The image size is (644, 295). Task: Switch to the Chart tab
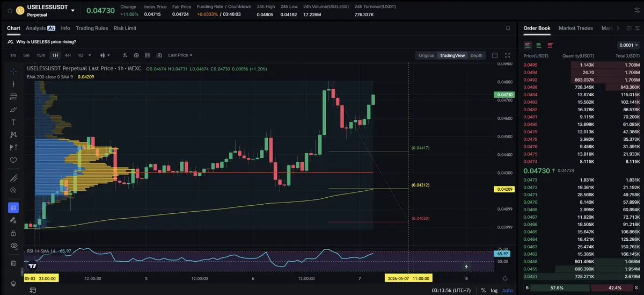[13, 28]
